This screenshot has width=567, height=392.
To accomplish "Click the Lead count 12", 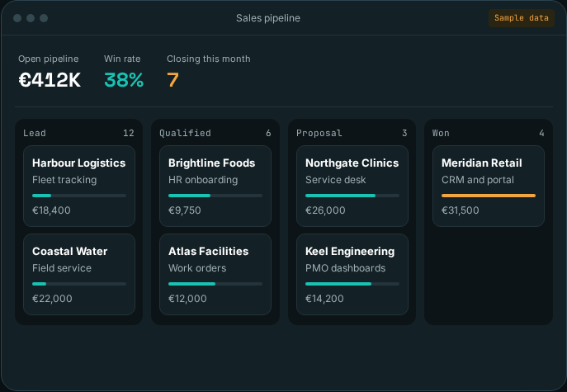I will tap(129, 133).
